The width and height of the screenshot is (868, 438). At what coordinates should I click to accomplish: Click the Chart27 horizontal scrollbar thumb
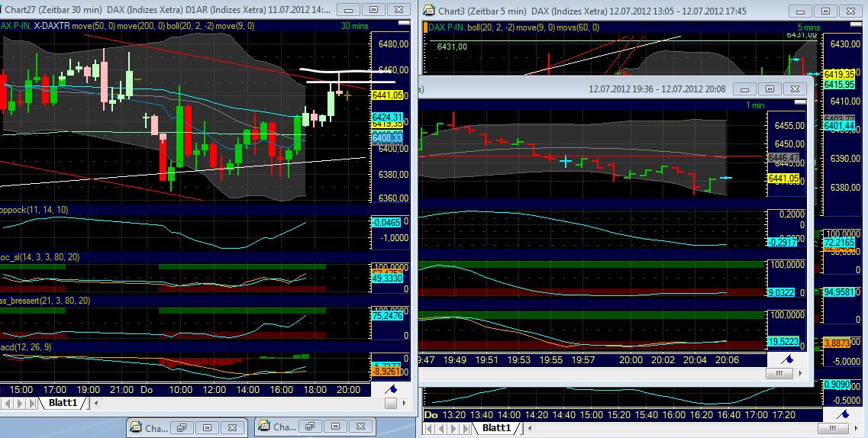point(391,403)
